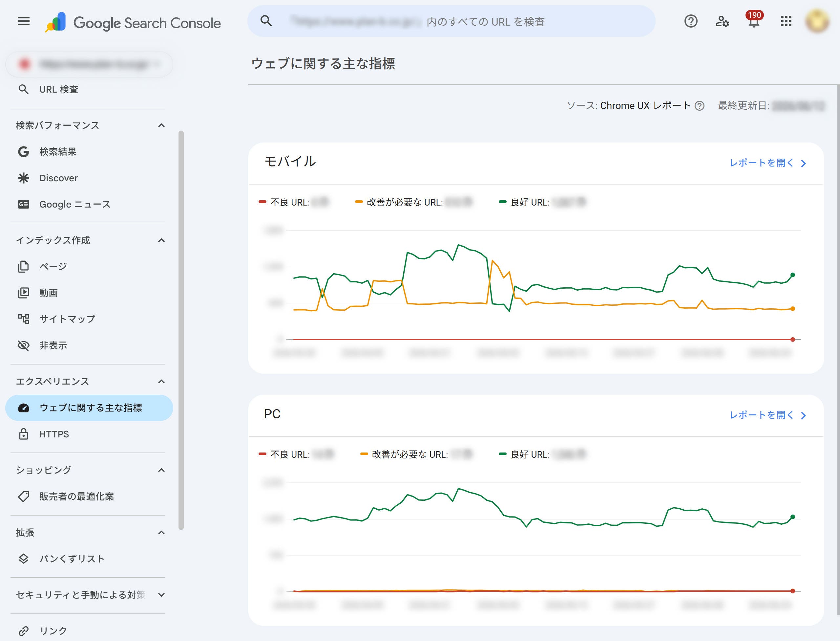Open the hamburger main menu
The width and height of the screenshot is (840, 641).
pyautogui.click(x=24, y=21)
